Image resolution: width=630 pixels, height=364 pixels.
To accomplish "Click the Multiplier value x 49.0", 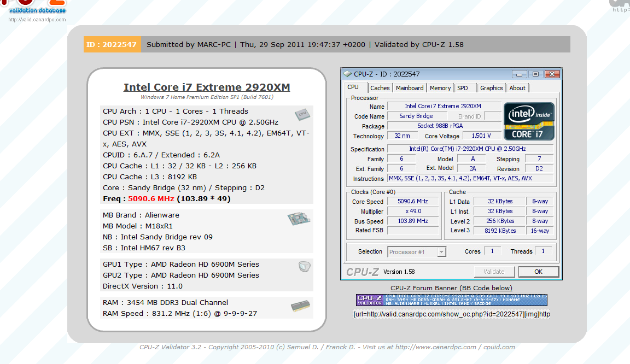I will 413,211.
